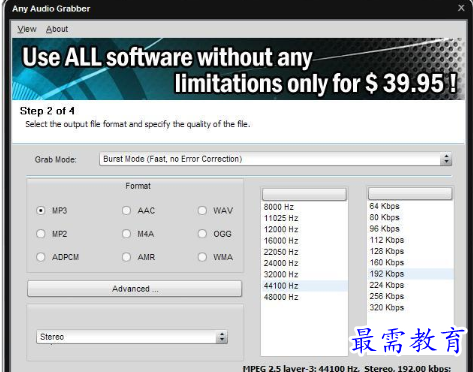Open the View menu
473x372 pixels.
pyautogui.click(x=27, y=29)
